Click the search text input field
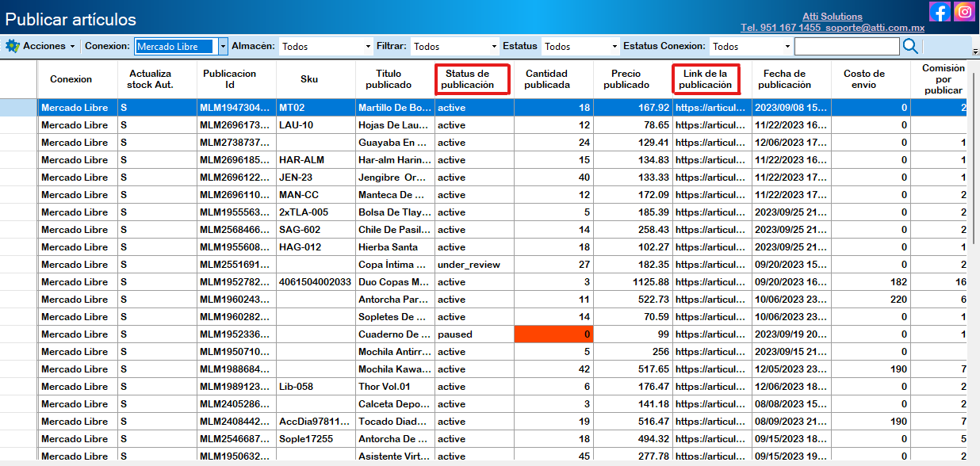Image resolution: width=980 pixels, height=466 pixels. click(x=847, y=47)
